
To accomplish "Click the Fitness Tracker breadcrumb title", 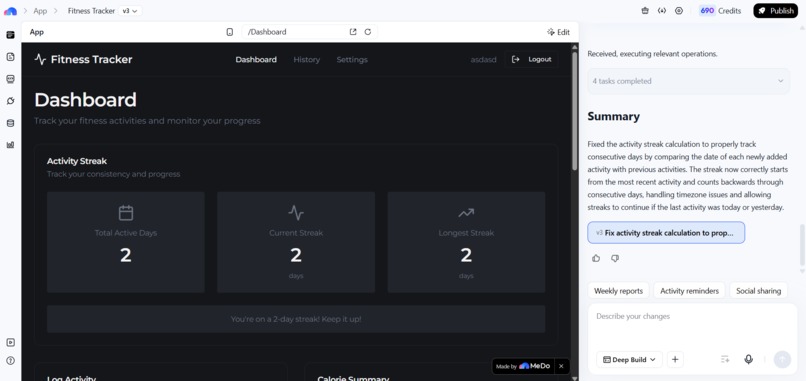I will pyautogui.click(x=91, y=11).
